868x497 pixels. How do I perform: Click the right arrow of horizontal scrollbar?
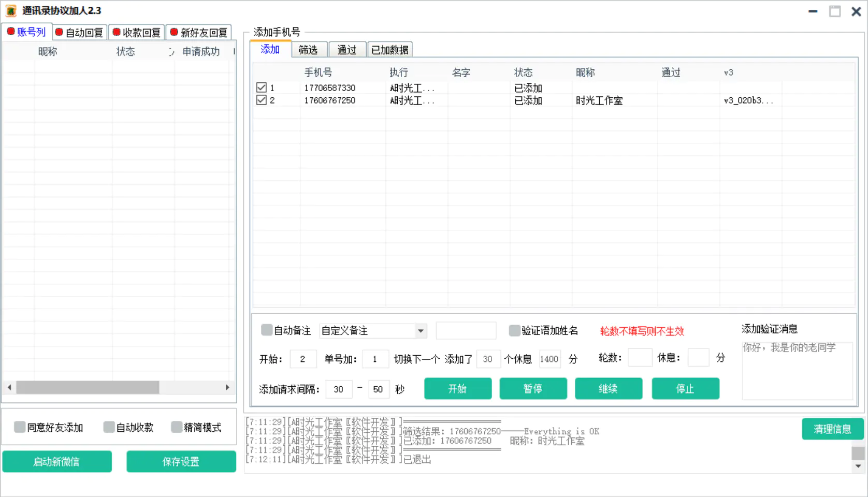click(227, 387)
